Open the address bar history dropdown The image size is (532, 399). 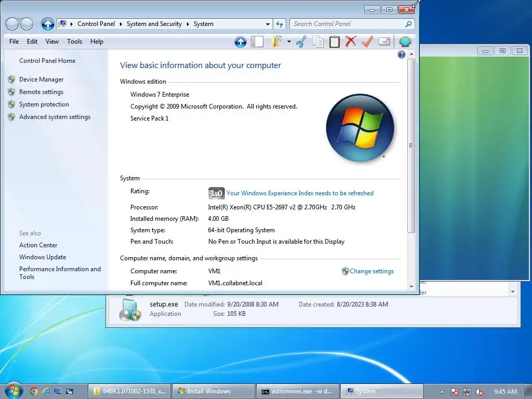(x=268, y=24)
